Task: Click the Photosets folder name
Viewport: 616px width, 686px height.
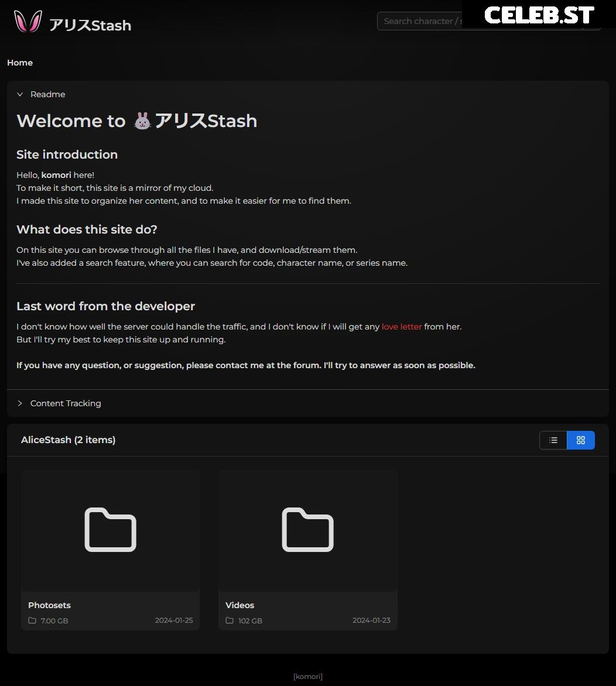Action: [x=49, y=605]
